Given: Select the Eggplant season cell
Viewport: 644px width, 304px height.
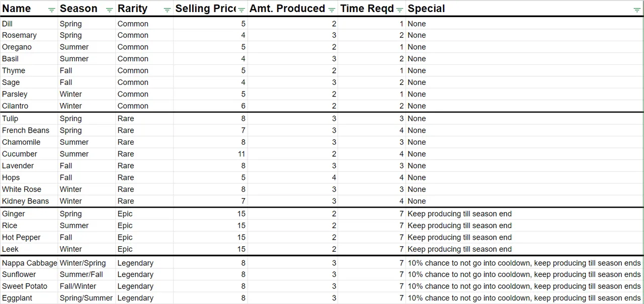Looking at the screenshot, I should coord(87,298).
